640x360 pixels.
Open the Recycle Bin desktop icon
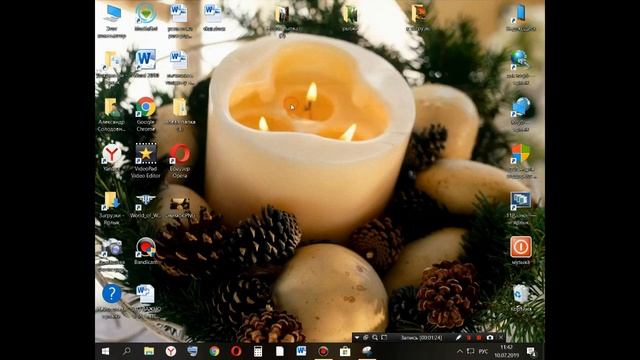pos(521,298)
